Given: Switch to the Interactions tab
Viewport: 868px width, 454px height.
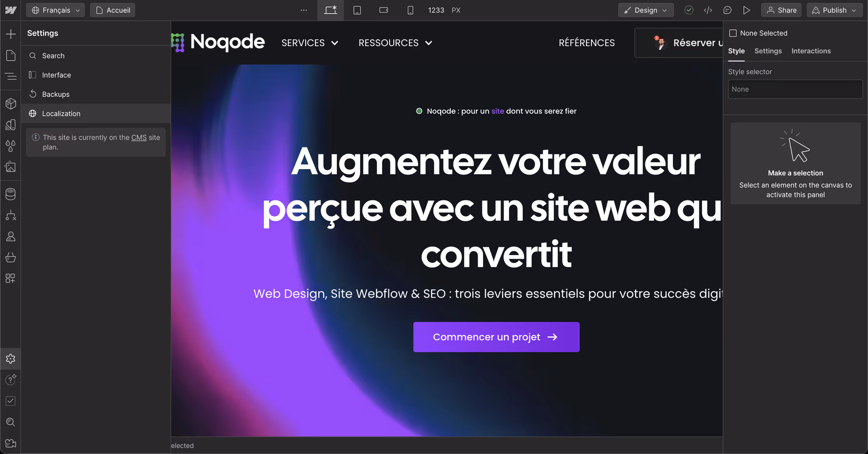Looking at the screenshot, I should [811, 51].
